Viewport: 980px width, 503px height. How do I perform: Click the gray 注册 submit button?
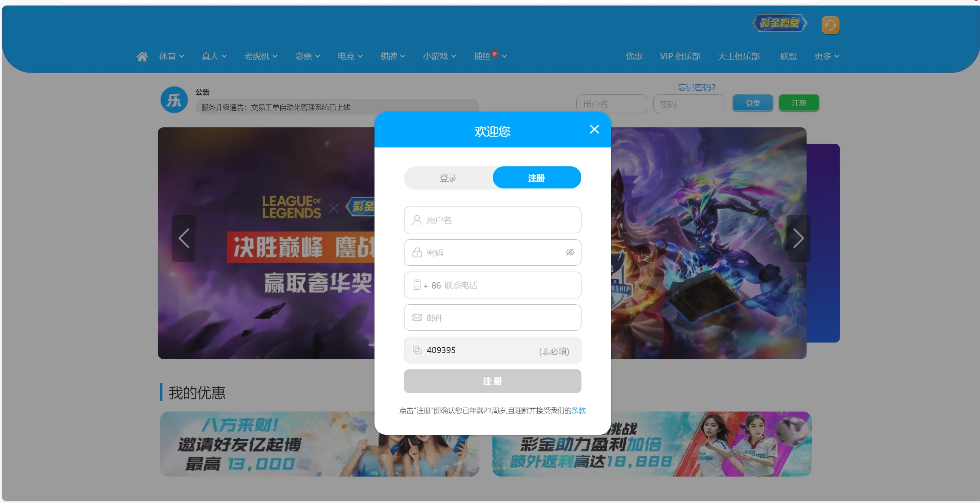pos(492,381)
